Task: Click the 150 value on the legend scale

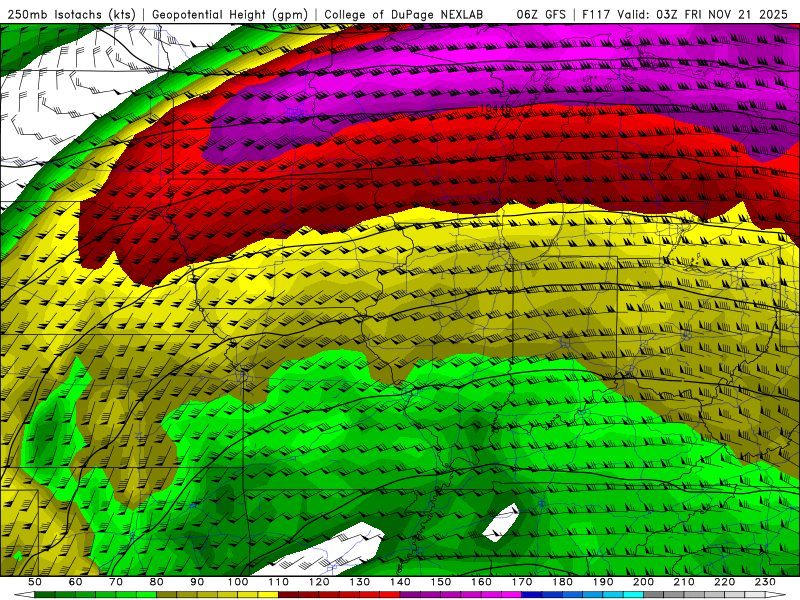Action: 441,582
